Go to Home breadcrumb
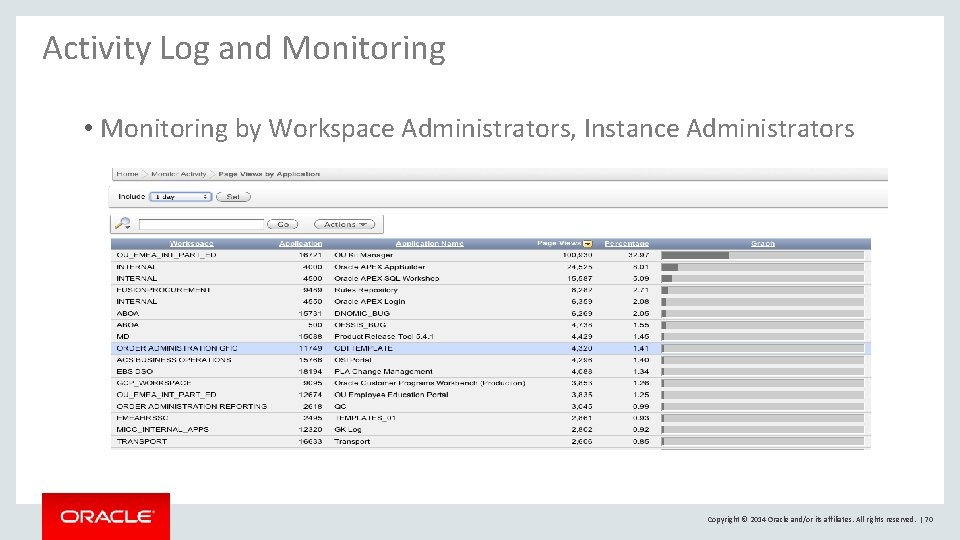 (x=127, y=174)
